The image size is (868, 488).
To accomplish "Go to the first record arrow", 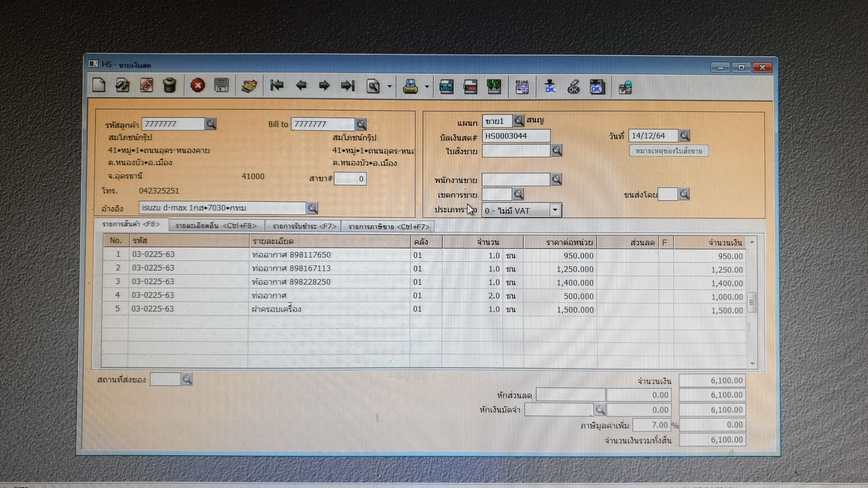I will [x=277, y=85].
